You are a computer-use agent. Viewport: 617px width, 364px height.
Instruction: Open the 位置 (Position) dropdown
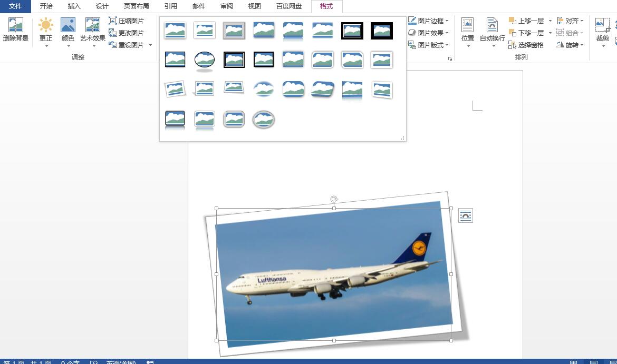[467, 32]
